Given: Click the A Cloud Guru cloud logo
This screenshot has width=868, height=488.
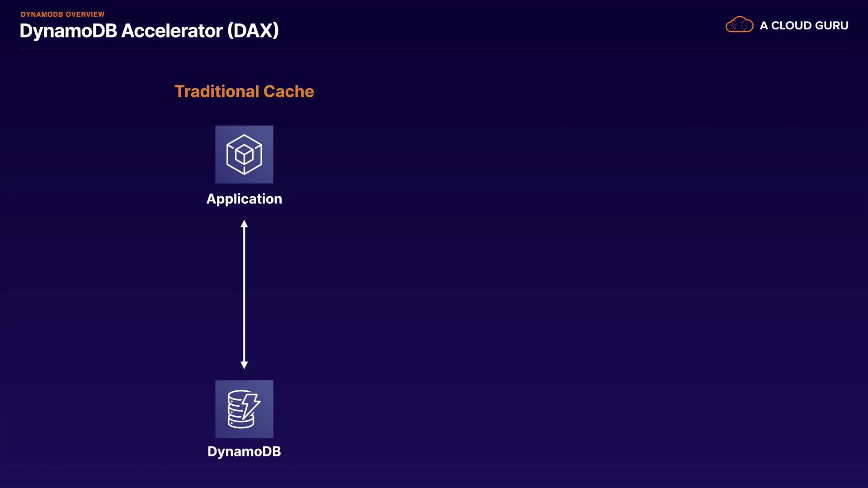Looking at the screenshot, I should point(739,25).
